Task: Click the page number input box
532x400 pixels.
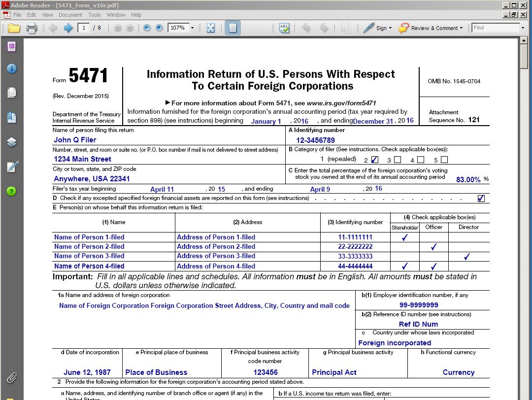Action: tap(83, 28)
